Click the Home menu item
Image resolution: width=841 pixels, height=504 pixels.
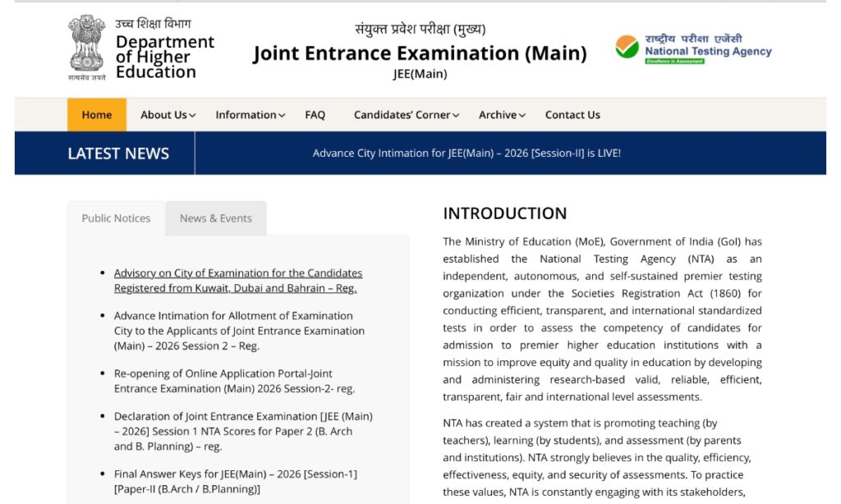click(x=96, y=115)
